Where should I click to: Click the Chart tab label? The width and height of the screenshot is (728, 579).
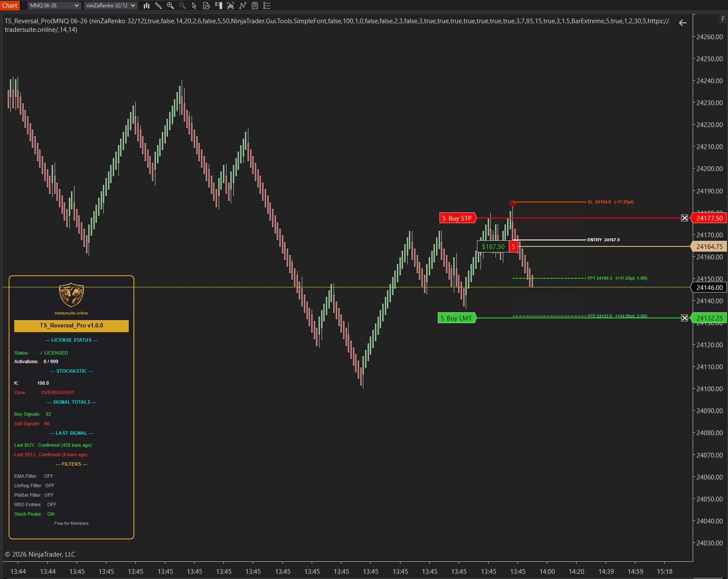click(x=9, y=6)
